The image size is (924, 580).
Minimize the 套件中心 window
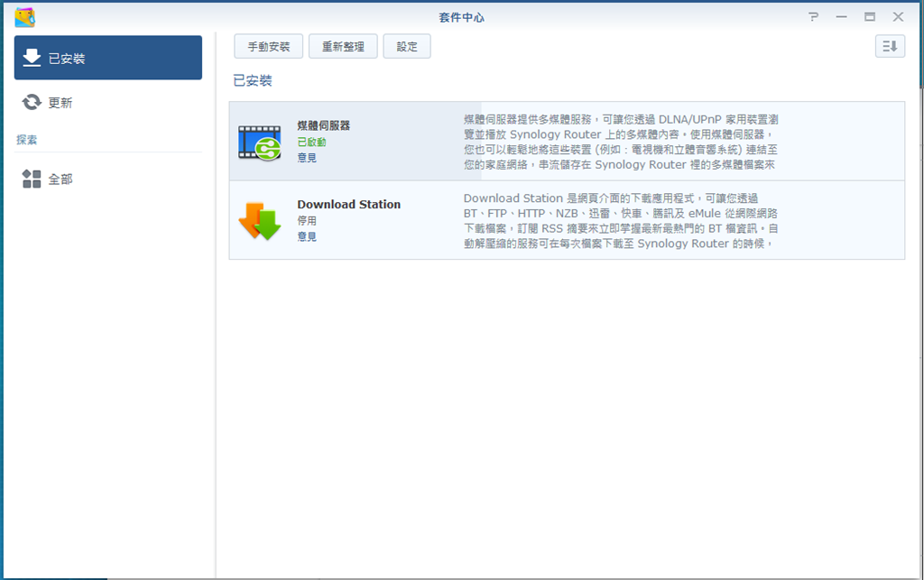point(842,17)
